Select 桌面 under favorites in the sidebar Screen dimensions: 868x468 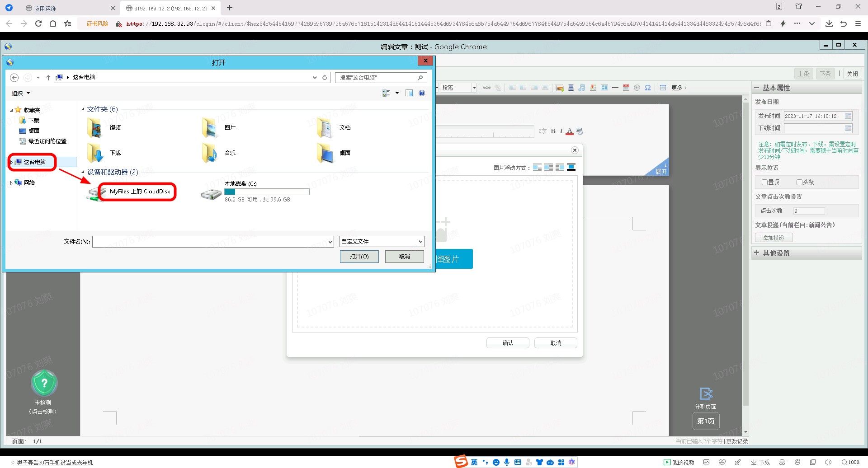click(x=33, y=131)
